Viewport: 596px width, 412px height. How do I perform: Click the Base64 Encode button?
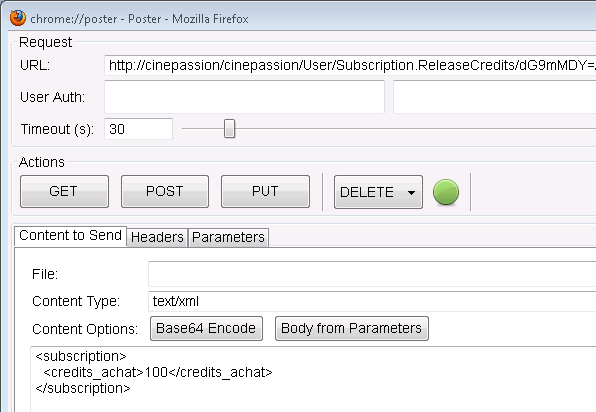point(206,328)
